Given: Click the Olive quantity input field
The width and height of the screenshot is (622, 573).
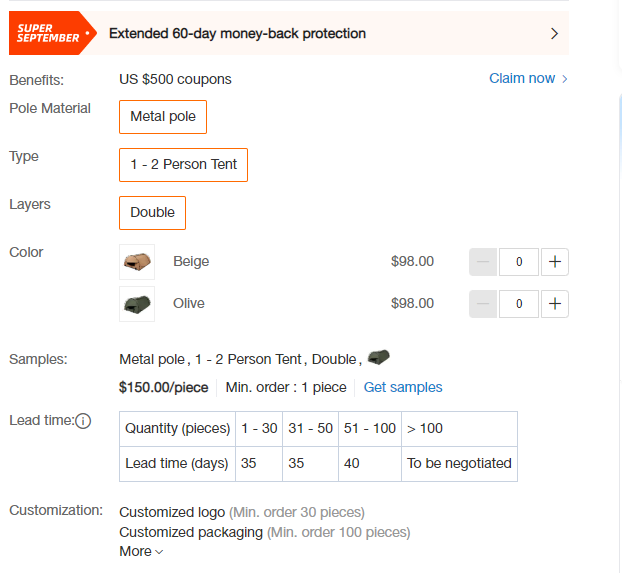Looking at the screenshot, I should coord(519,304).
